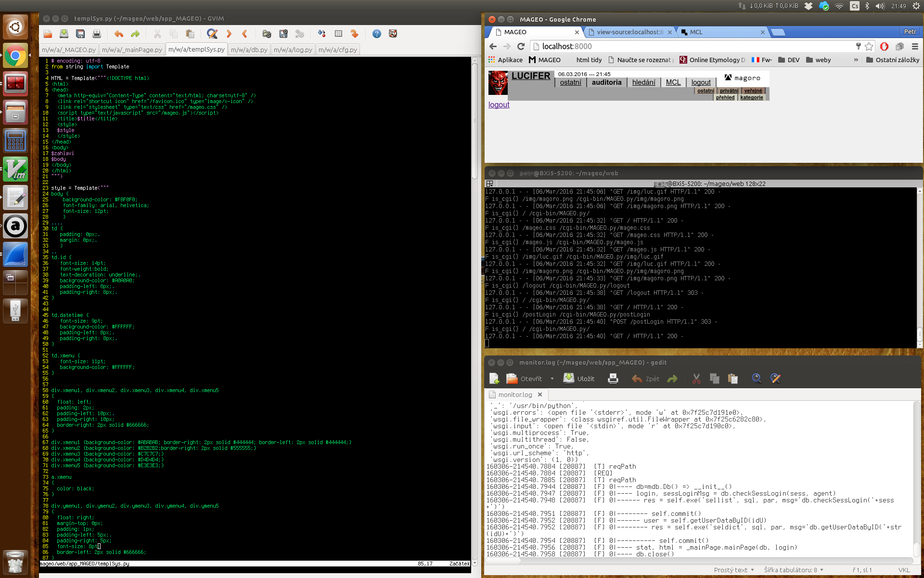Save current file in GVIM toolbar
Image resolution: width=924 pixels, height=578 pixels.
[x=64, y=34]
